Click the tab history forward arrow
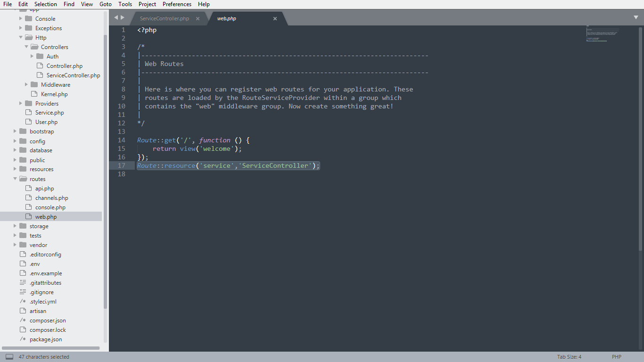The image size is (644, 362). click(123, 17)
